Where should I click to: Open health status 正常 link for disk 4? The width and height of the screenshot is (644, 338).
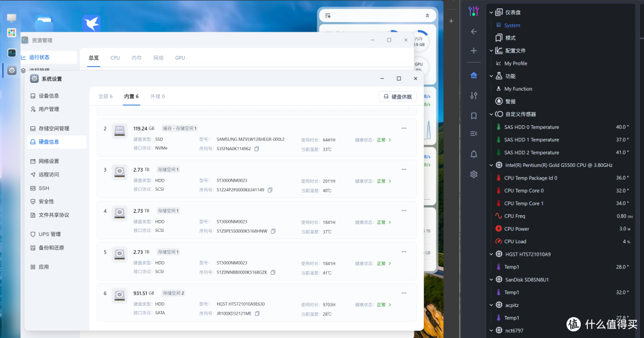(x=383, y=222)
